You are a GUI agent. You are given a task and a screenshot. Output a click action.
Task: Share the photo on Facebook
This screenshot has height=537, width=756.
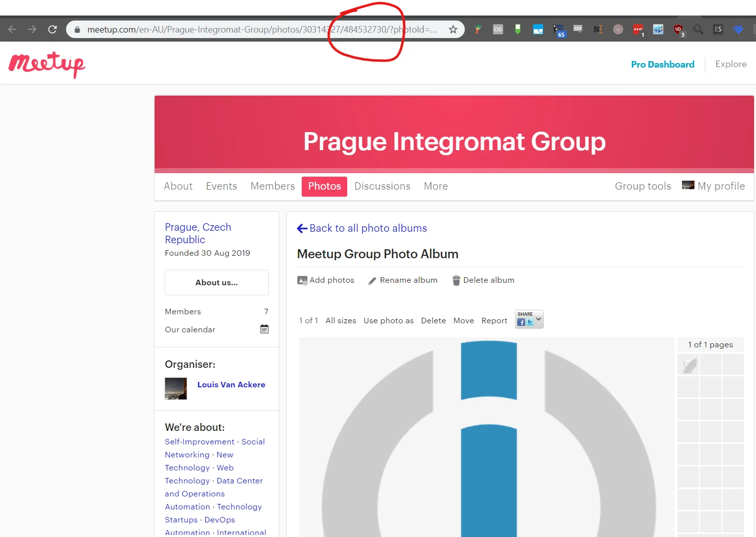point(521,322)
